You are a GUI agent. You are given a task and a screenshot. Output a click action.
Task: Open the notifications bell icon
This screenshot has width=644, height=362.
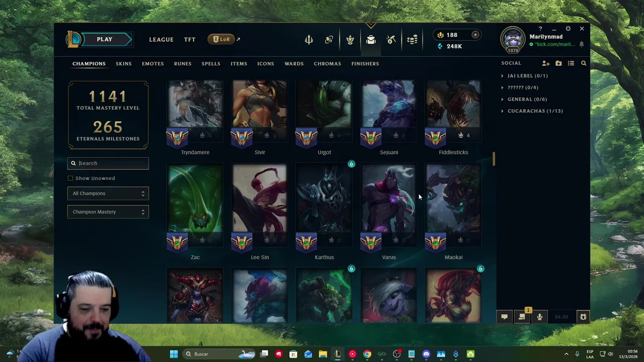coord(582,44)
